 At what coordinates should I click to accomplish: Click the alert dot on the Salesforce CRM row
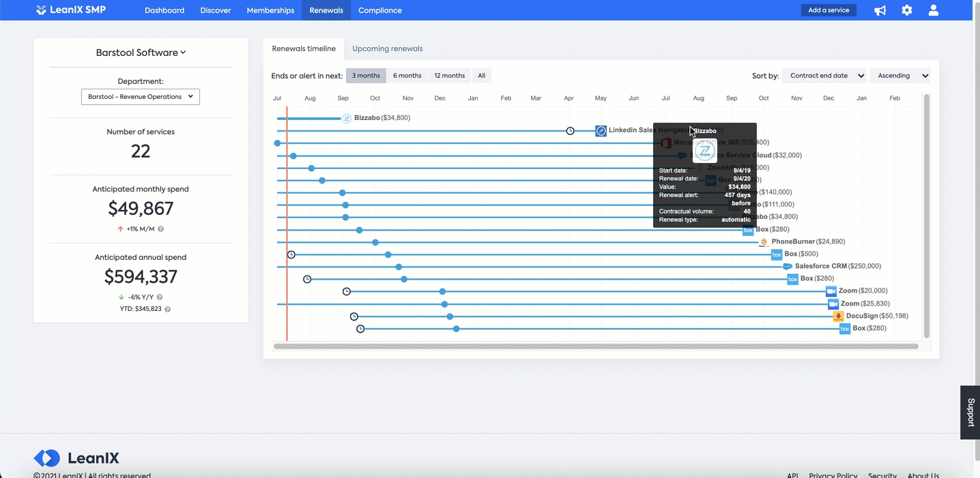coord(399,267)
